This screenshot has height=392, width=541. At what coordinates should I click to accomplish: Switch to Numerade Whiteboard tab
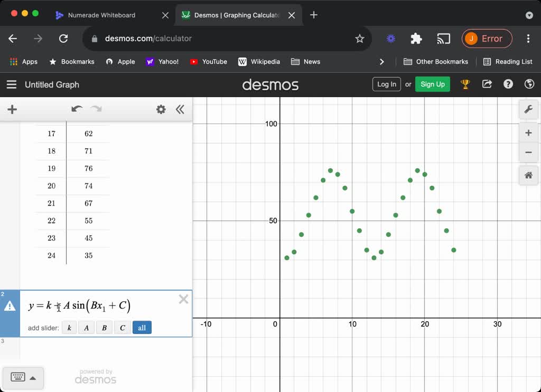click(x=101, y=15)
